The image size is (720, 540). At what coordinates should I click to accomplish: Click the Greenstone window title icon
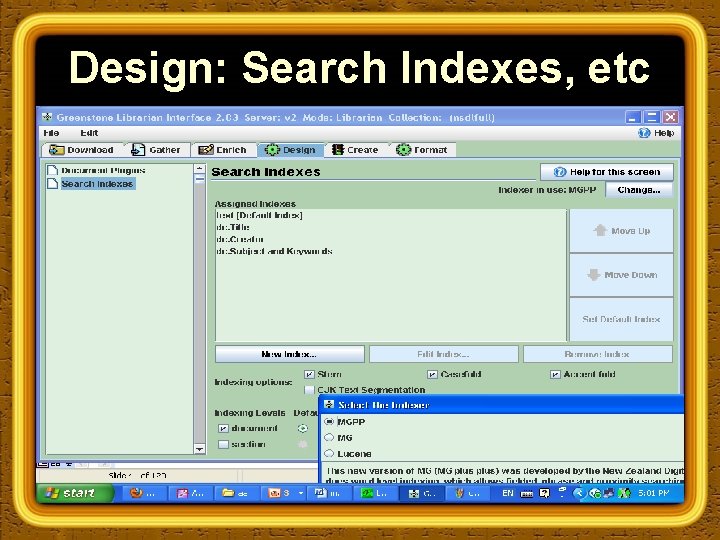(47, 117)
